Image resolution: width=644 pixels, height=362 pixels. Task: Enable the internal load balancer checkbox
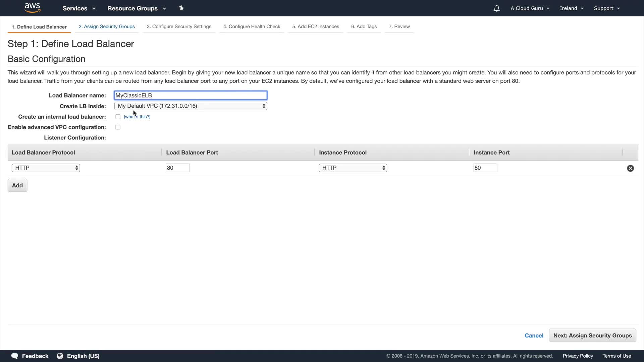tap(118, 117)
